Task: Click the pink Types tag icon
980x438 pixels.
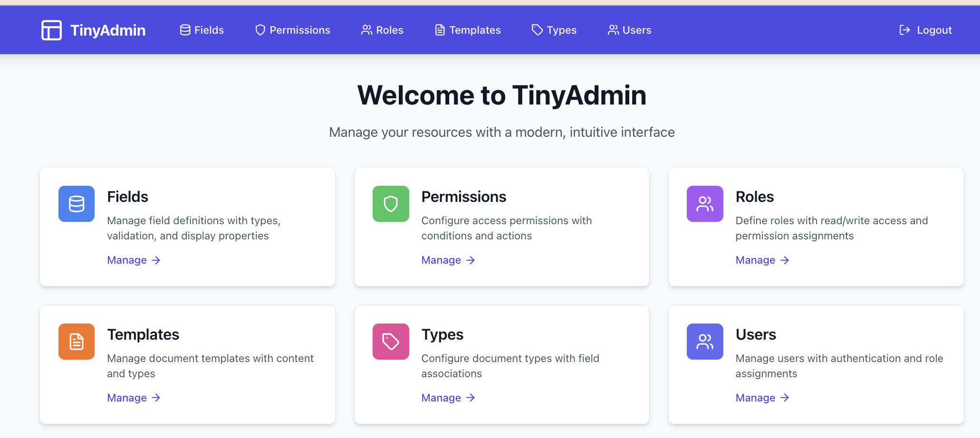Action: pyautogui.click(x=391, y=342)
